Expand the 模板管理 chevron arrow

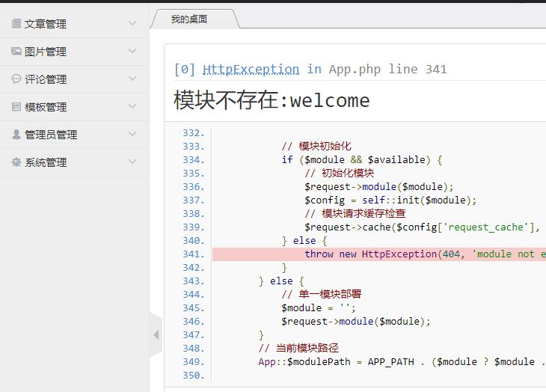pyautogui.click(x=132, y=107)
